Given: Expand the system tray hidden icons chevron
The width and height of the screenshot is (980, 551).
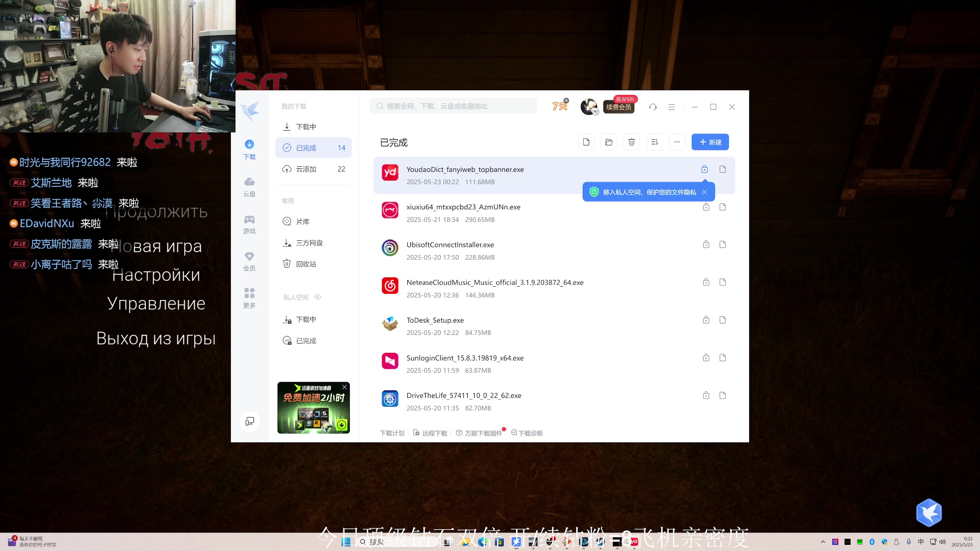Looking at the screenshot, I should pos(823,542).
